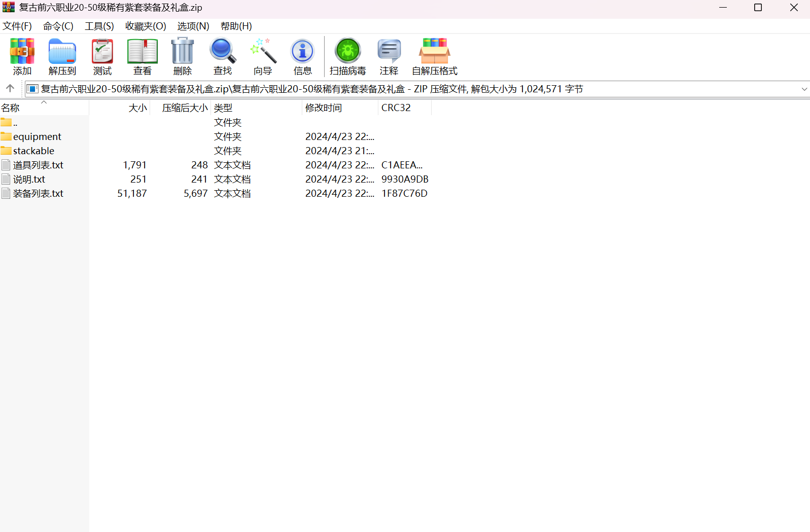Select the stackable folder icon
810x532 pixels.
(x=6, y=151)
